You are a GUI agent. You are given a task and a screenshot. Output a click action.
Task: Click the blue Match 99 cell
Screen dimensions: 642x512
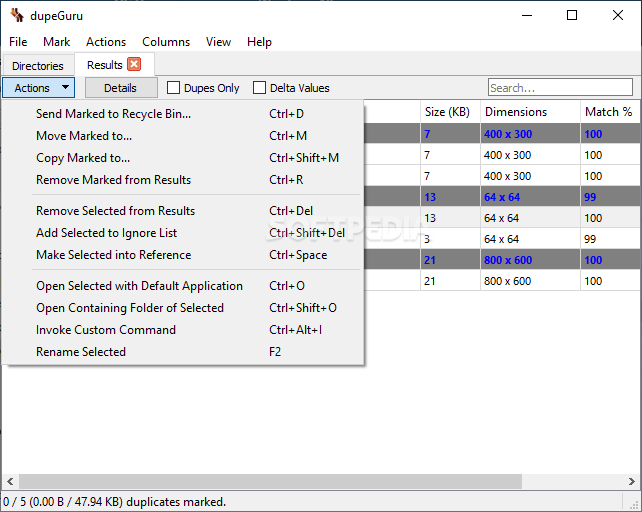coord(610,197)
